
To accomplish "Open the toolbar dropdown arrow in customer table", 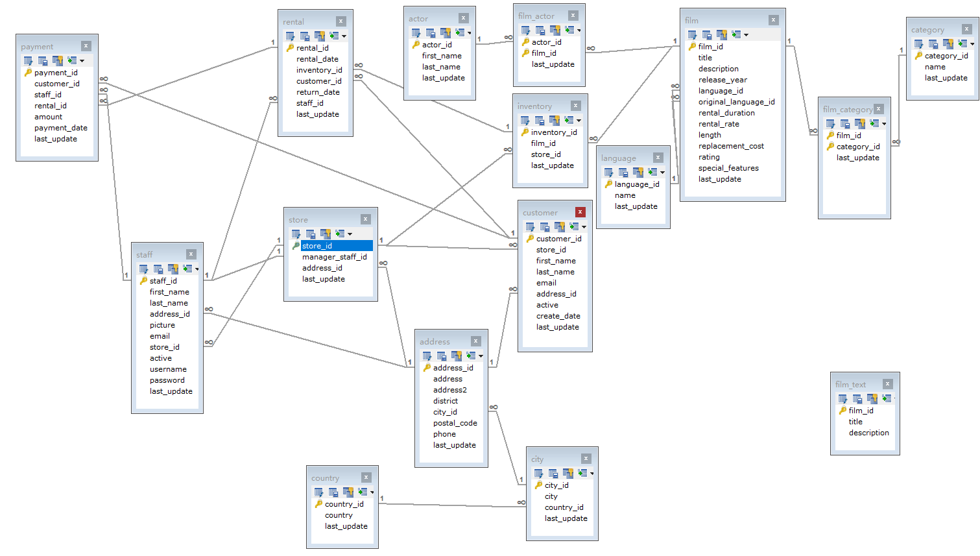I will coord(584,227).
